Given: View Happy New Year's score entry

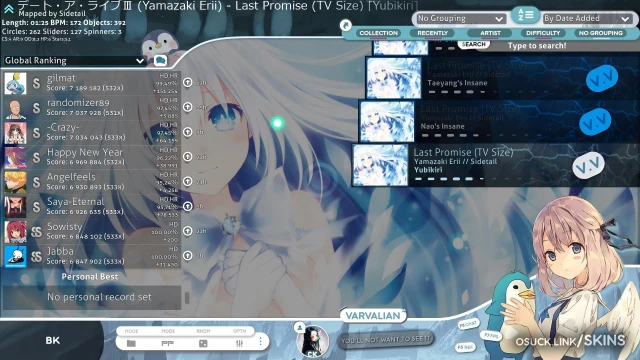Looking at the screenshot, I should point(92,157).
